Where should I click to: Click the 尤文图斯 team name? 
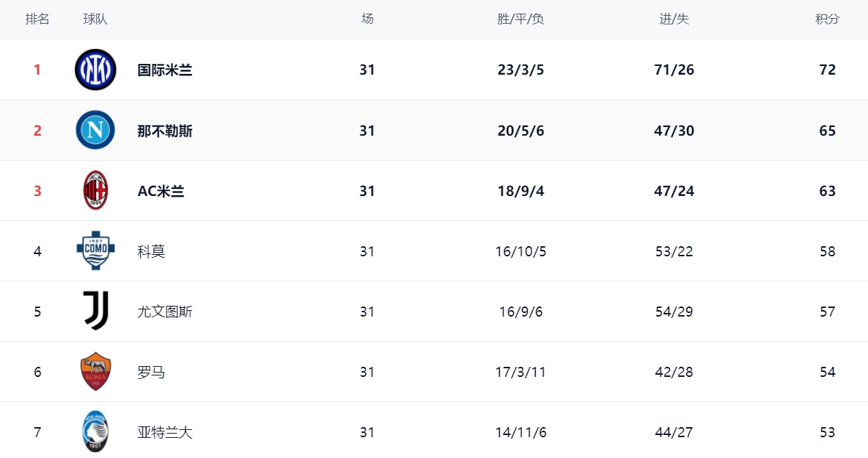tap(165, 312)
